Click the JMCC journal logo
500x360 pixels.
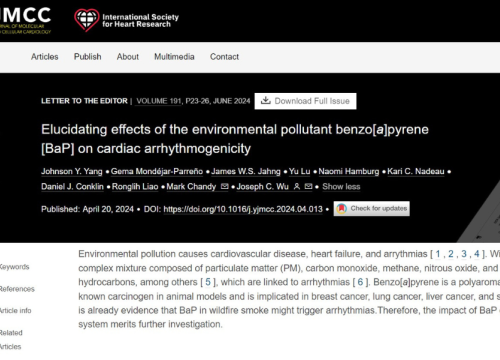25,20
